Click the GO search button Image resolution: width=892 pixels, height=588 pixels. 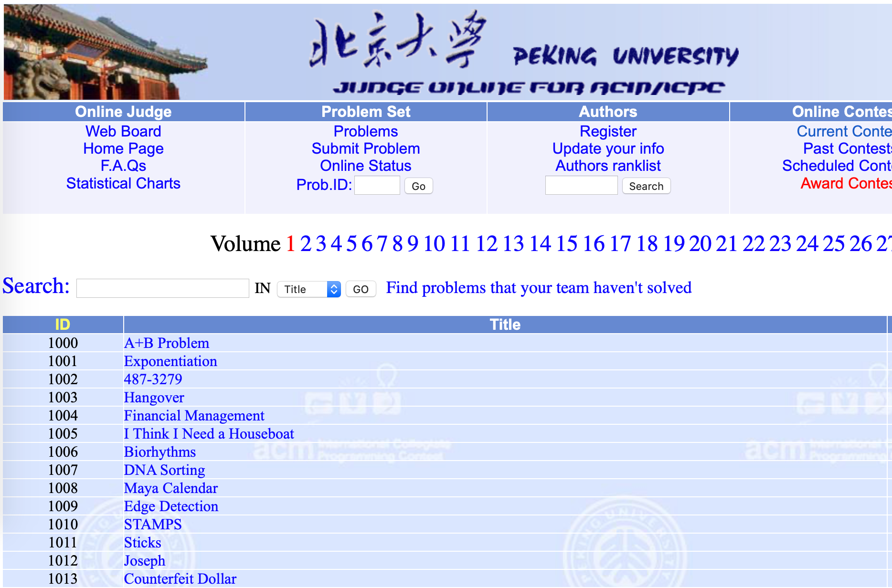(x=361, y=289)
